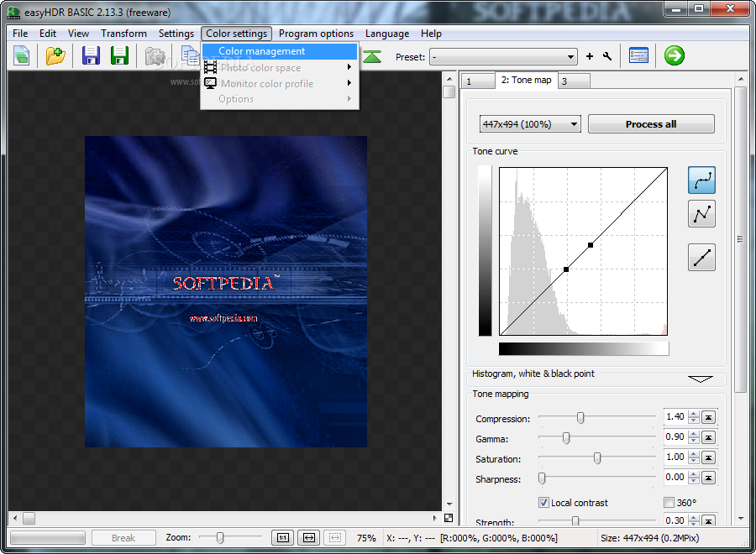Click the image preview vertical scrollbar thumb
Viewport: 756px width, 554px height.
pyautogui.click(x=449, y=91)
